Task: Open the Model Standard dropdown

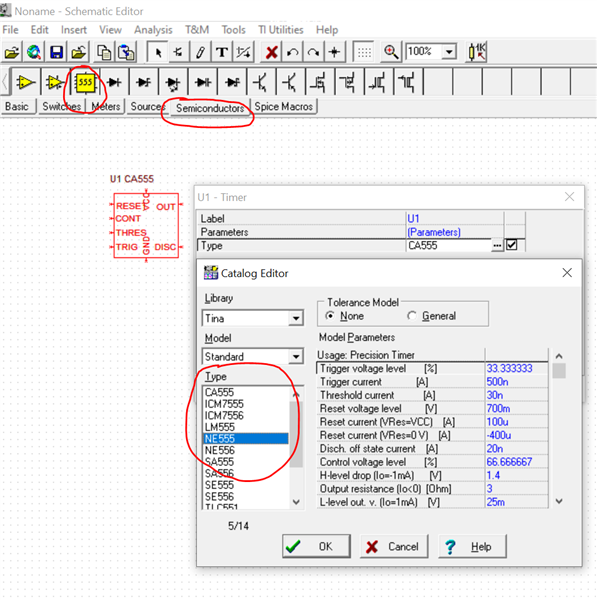Action: 296,357
